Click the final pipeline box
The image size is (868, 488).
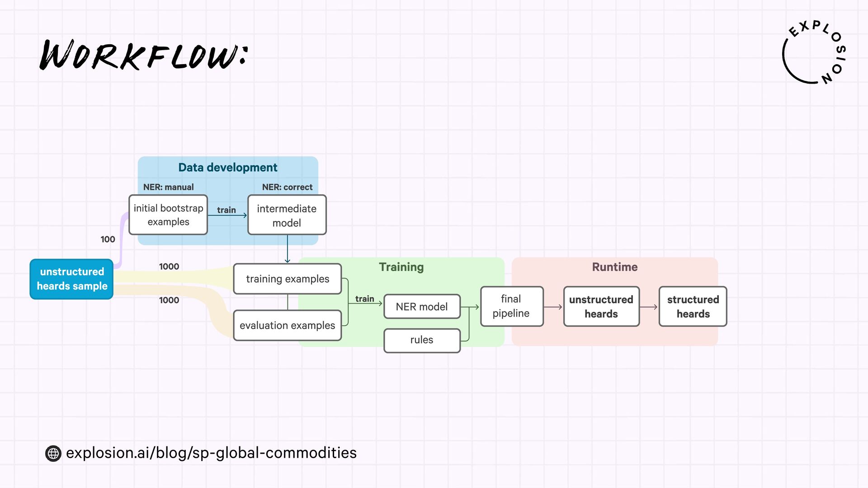tap(511, 306)
